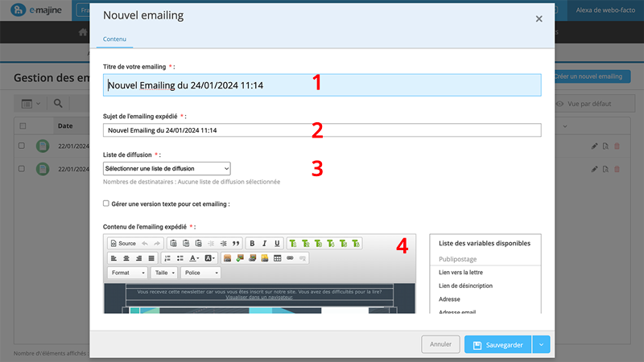Click the search magnifier in list toolbar
This screenshot has height=362, width=644.
tap(58, 104)
